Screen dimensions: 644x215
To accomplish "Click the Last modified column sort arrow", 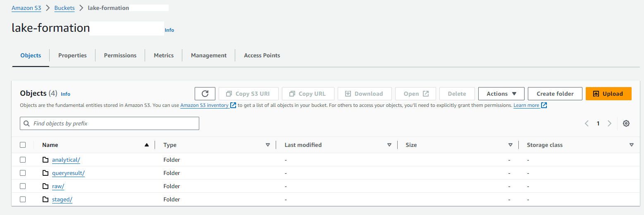I will pyautogui.click(x=389, y=145).
